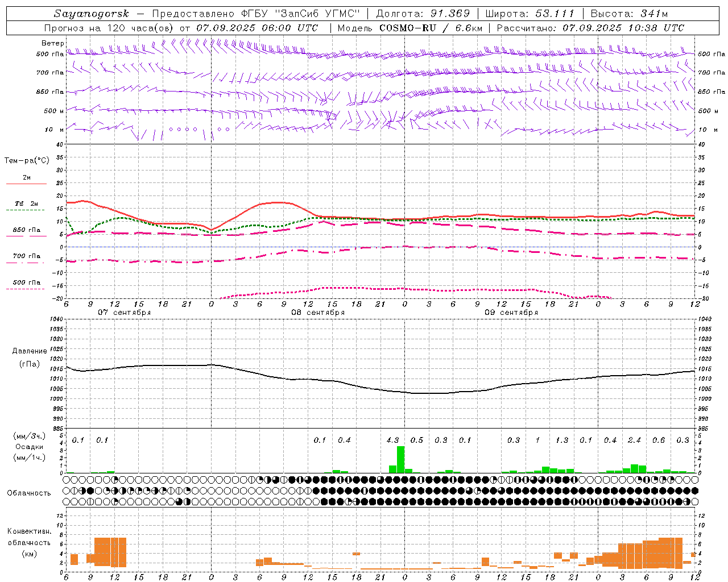Click the '(мм/1ч.)' precipitation unit label
Screen dimensions: 728x582
click(30, 458)
